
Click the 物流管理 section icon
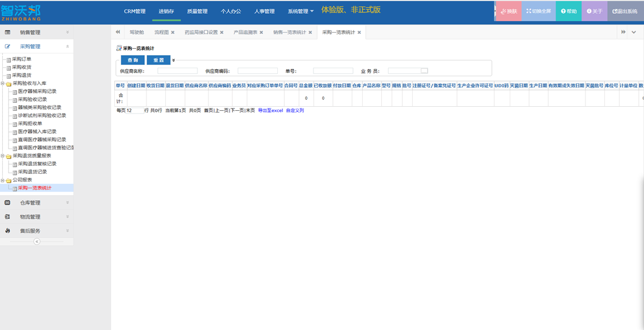7,217
